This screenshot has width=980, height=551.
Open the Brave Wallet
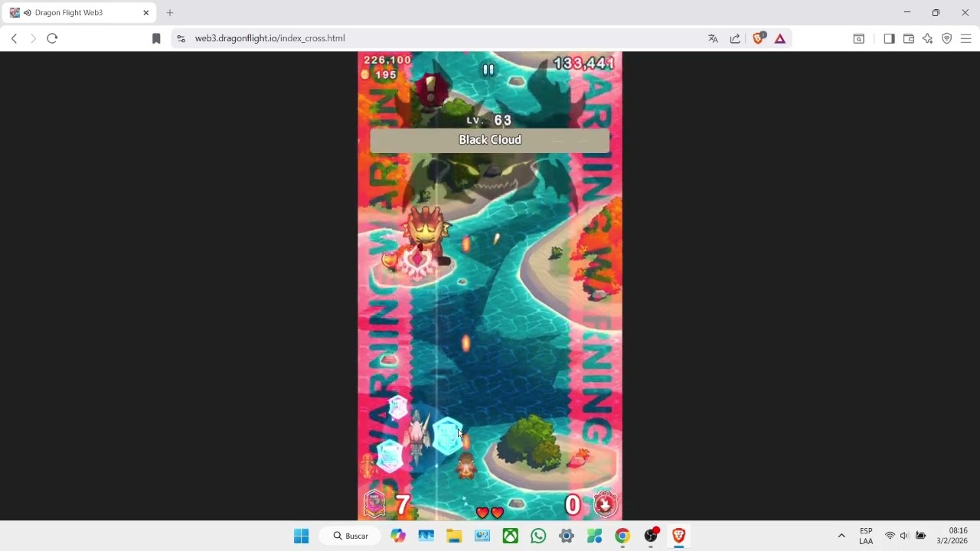[909, 38]
